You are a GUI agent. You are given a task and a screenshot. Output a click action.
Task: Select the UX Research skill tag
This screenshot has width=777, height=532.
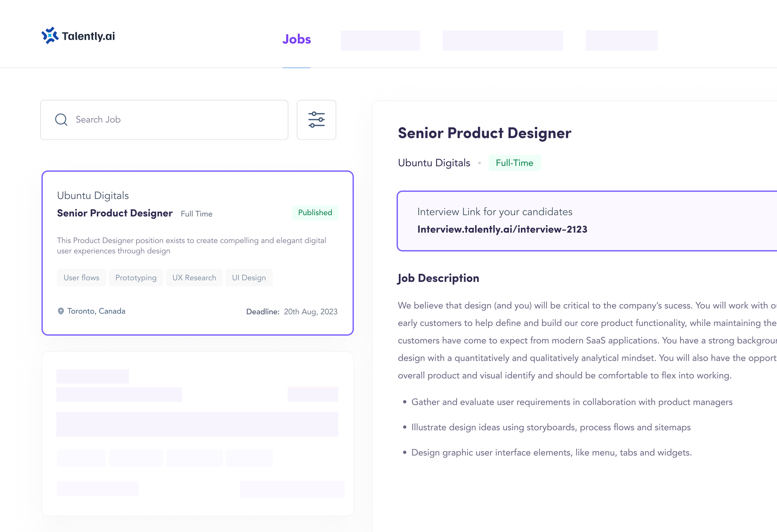point(194,278)
